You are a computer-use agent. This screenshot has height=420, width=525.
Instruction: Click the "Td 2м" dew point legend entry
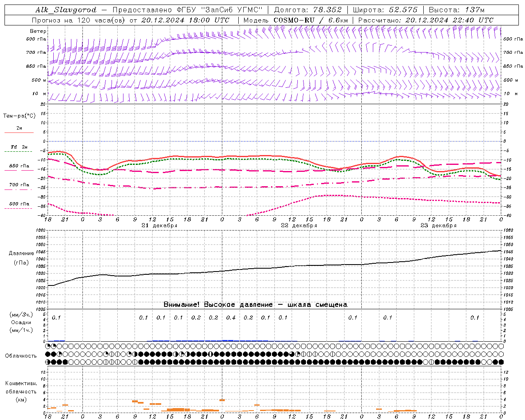pyautogui.click(x=19, y=149)
